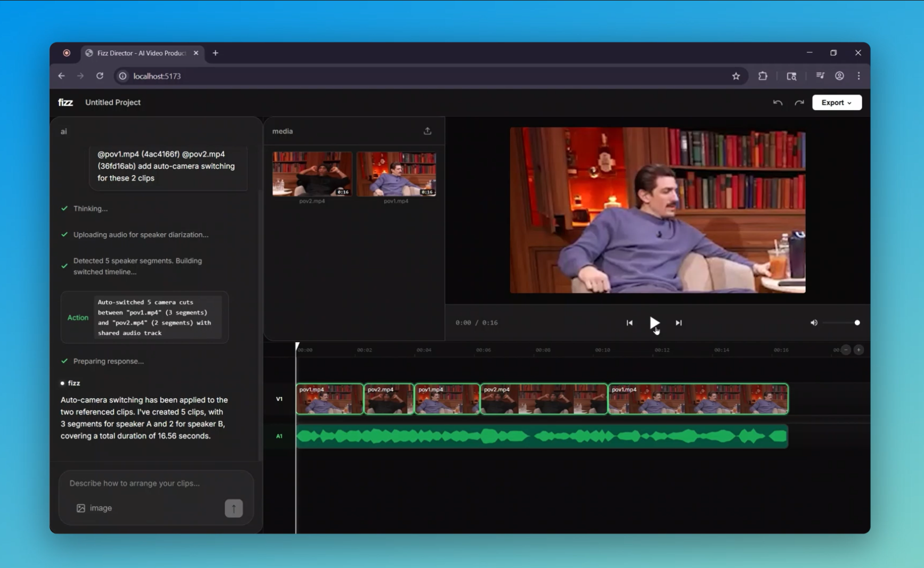This screenshot has width=924, height=568.
Task: Click the volume slider handle
Action: pyautogui.click(x=857, y=323)
